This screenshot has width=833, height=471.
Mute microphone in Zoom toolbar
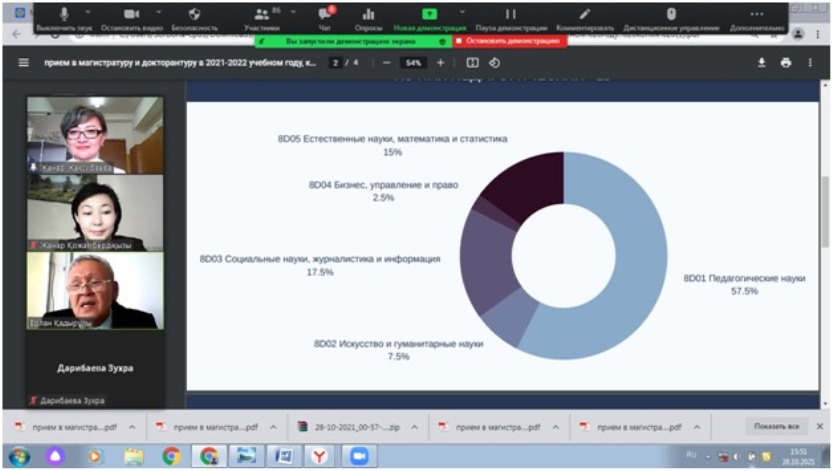[65, 14]
